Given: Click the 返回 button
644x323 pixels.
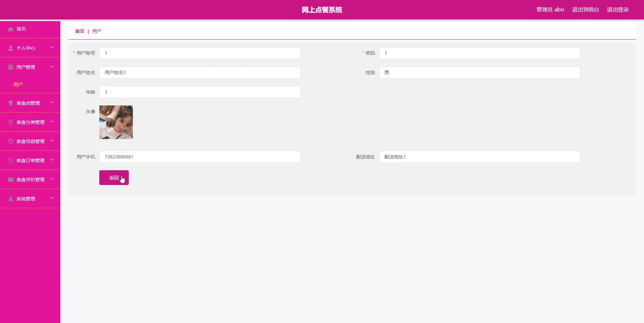Looking at the screenshot, I should [114, 178].
